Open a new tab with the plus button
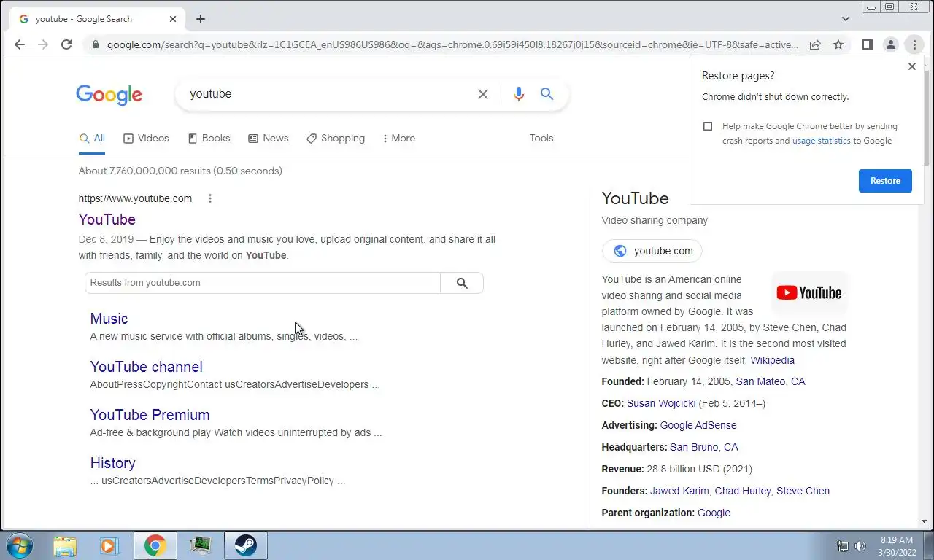Screen dimensions: 934x560 click(201, 19)
